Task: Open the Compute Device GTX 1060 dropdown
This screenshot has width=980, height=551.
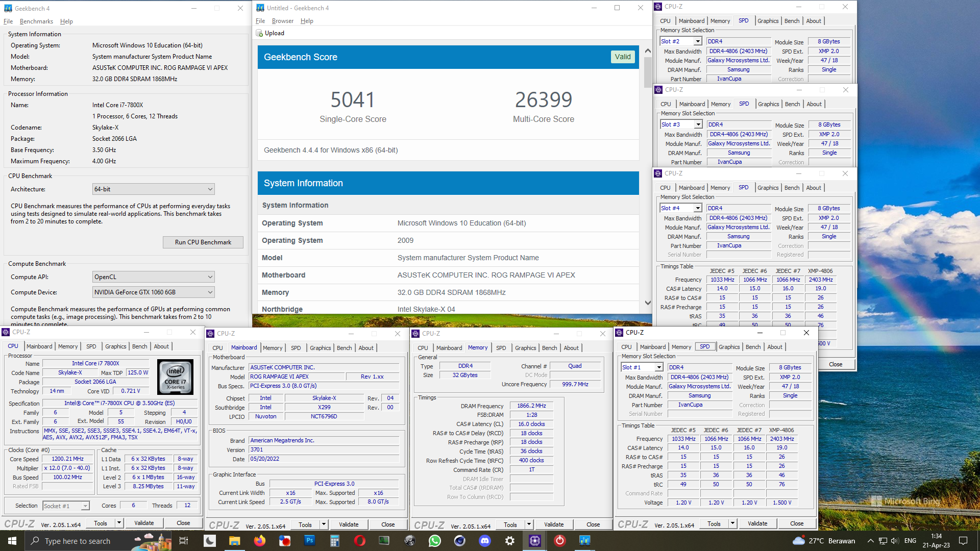Action: [x=154, y=292]
